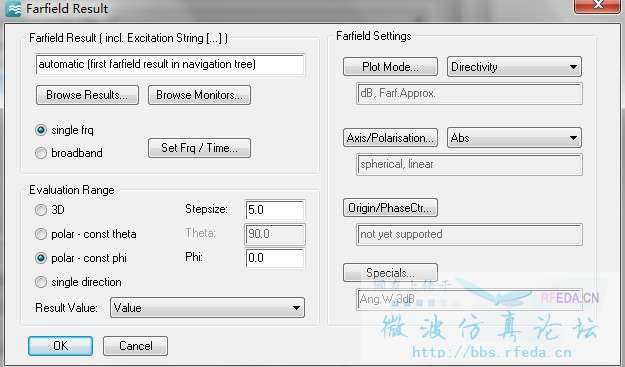Click the Farfield Result title bar icon

pyautogui.click(x=13, y=8)
